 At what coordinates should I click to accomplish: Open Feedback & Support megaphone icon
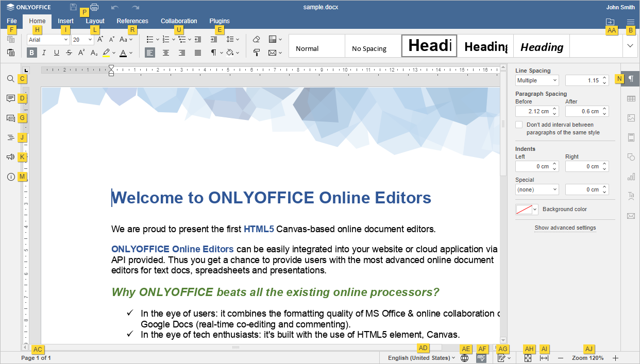tap(11, 157)
